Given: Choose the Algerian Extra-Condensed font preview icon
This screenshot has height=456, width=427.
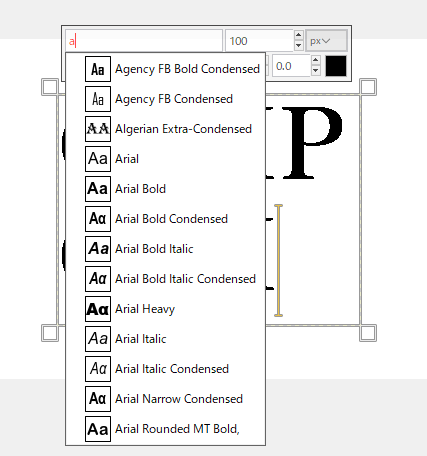Looking at the screenshot, I should coord(98,129).
